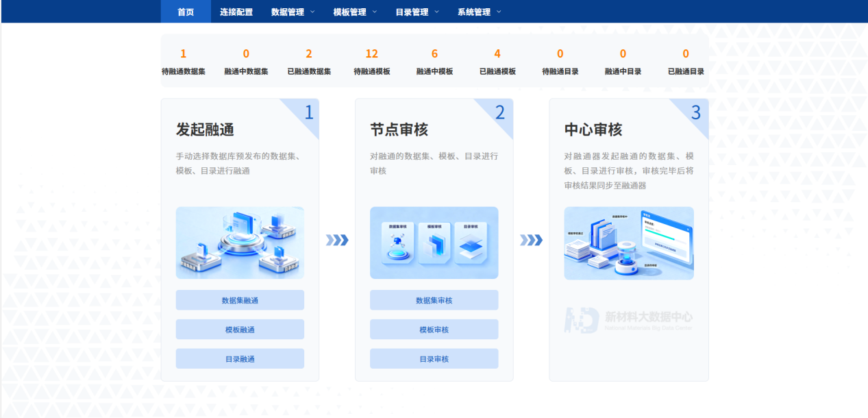Click the 目录融通 button
This screenshot has height=418, width=868.
click(x=240, y=358)
